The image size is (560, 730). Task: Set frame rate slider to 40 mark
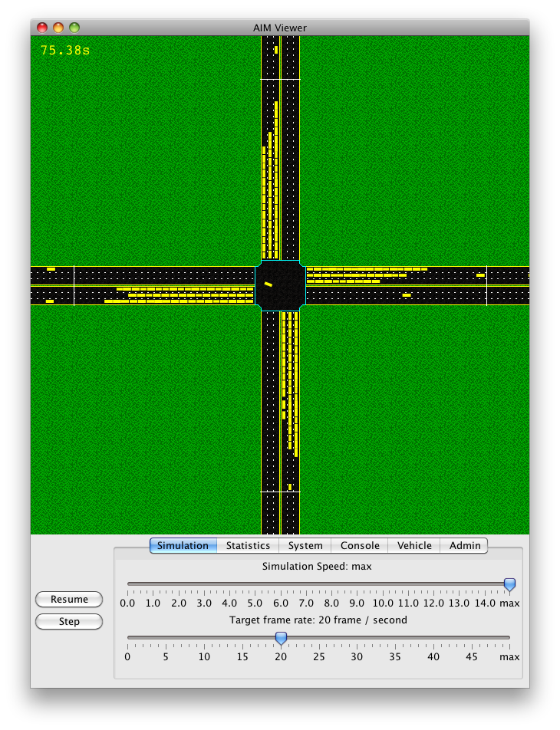(x=433, y=637)
